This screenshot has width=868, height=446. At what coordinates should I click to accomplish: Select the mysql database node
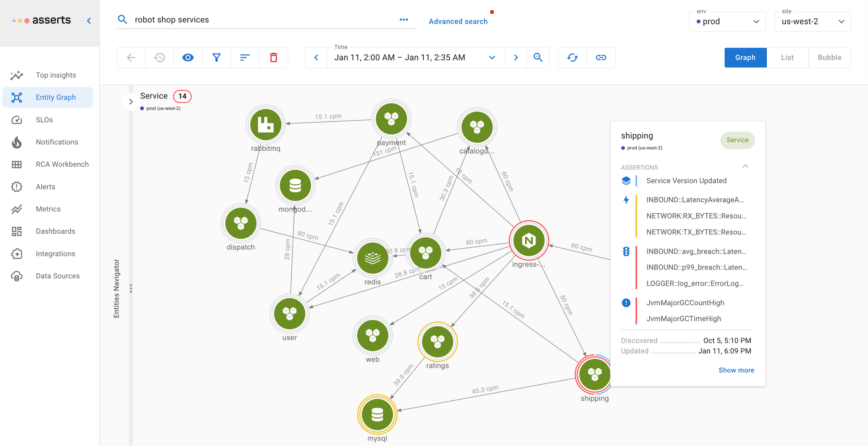coord(377,415)
